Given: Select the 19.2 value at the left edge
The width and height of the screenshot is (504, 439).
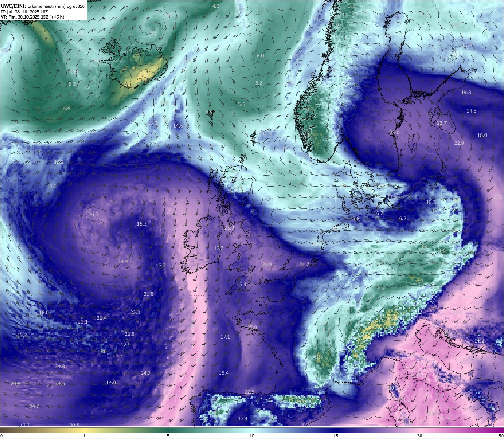Looking at the screenshot, I should click(22, 335).
